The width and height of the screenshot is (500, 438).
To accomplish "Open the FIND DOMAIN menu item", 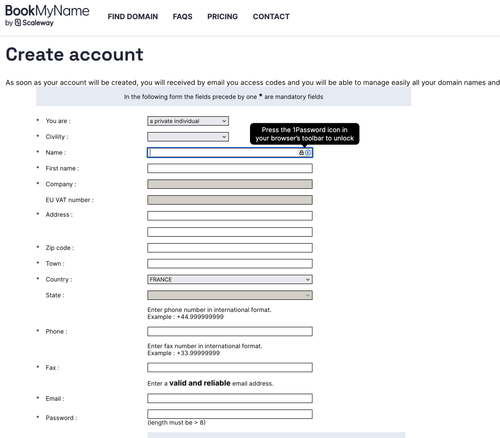I will (x=133, y=17).
